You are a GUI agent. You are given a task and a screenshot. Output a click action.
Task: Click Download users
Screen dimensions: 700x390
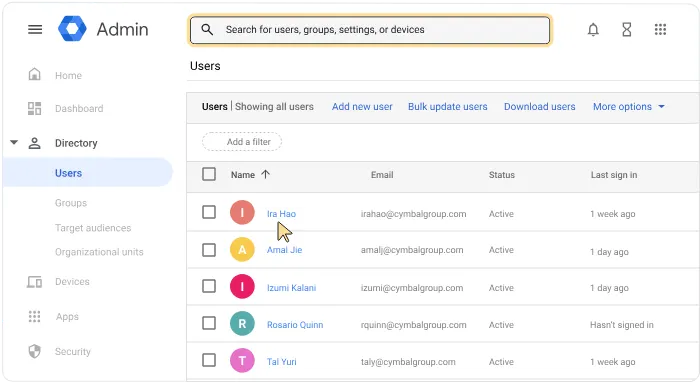pos(539,107)
